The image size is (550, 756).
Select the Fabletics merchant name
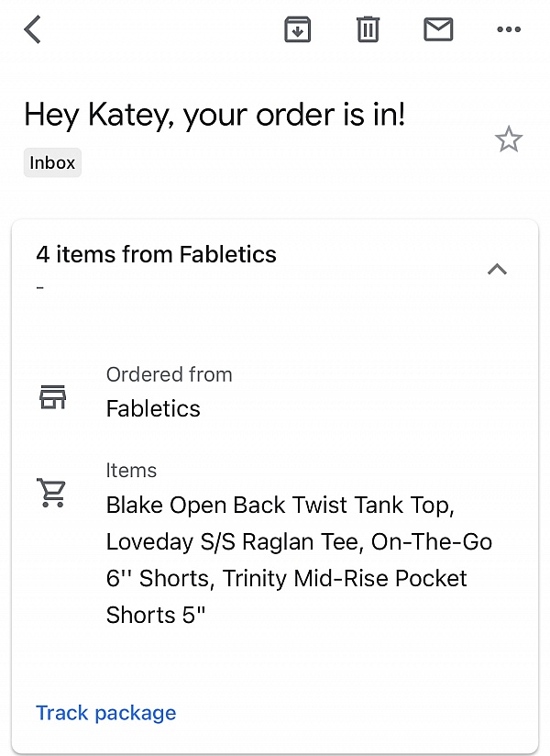[x=153, y=409]
